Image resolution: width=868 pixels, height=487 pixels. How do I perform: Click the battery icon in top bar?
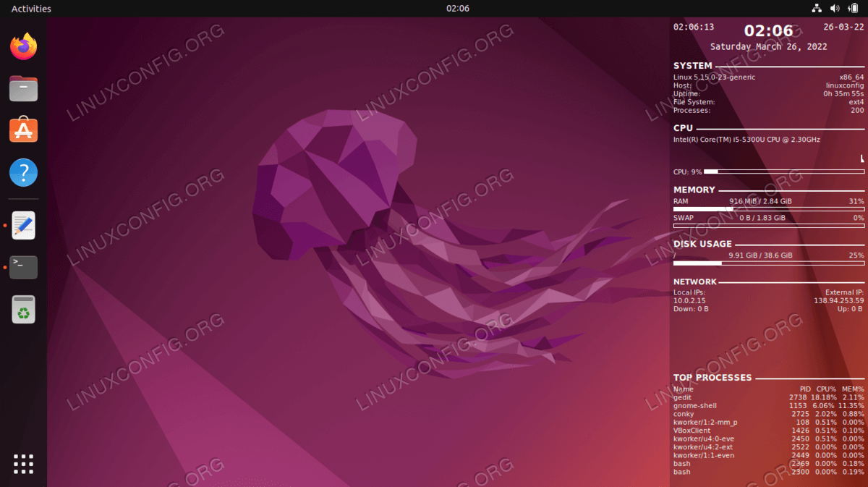(x=854, y=9)
